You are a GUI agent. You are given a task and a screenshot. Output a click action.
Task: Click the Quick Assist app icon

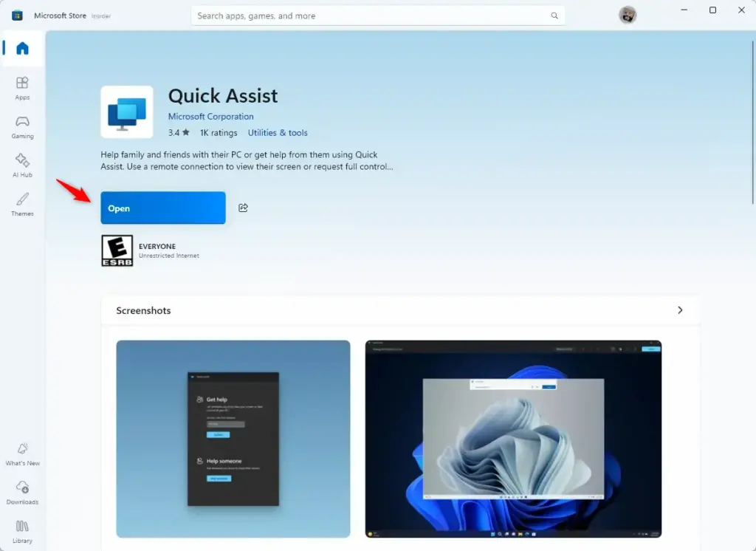click(127, 112)
